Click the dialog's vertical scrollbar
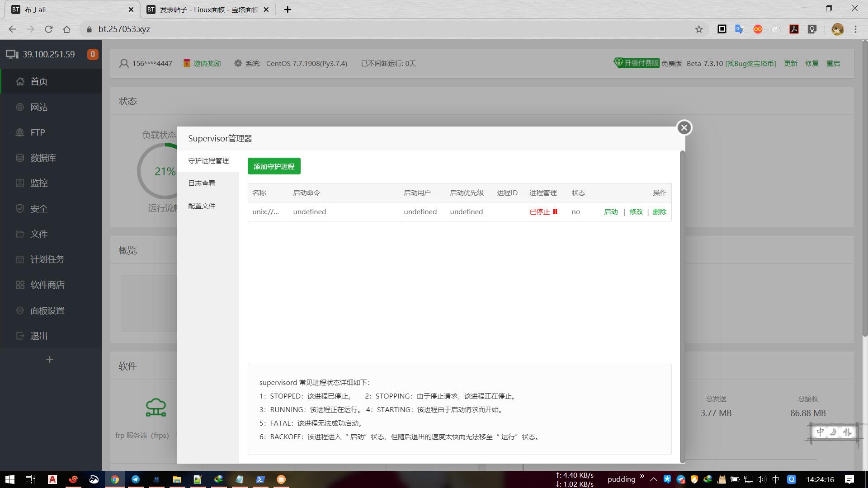The height and width of the screenshot is (488, 868). pyautogui.click(x=683, y=306)
